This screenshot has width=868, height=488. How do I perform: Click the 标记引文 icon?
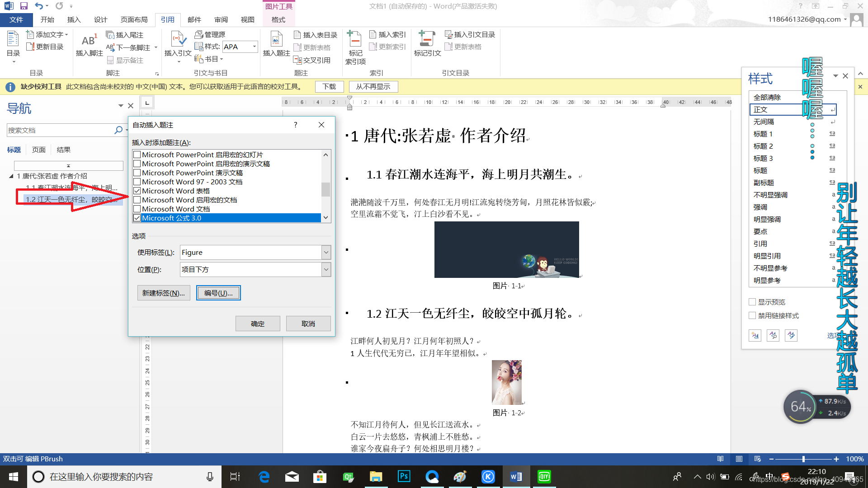pyautogui.click(x=427, y=44)
